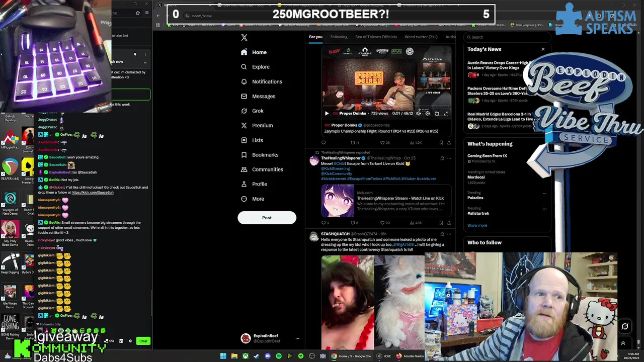Enter fullscreen on Proper Doinks video

click(445, 114)
